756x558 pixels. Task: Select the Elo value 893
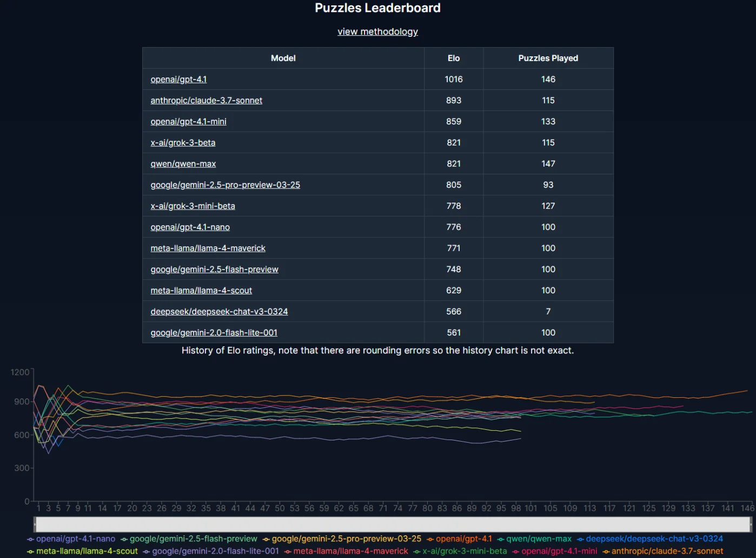(x=454, y=100)
